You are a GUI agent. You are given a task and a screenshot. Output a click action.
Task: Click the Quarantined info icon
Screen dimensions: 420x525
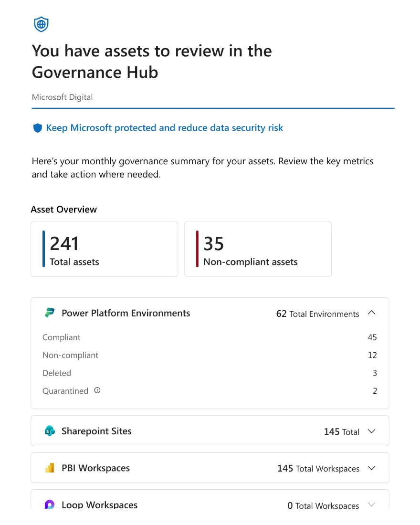[x=97, y=390]
